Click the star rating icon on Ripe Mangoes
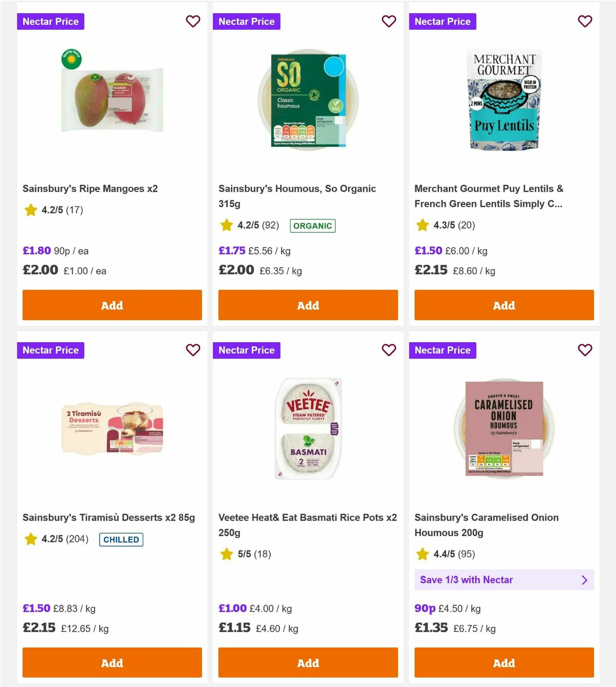The image size is (616, 687). [30, 210]
